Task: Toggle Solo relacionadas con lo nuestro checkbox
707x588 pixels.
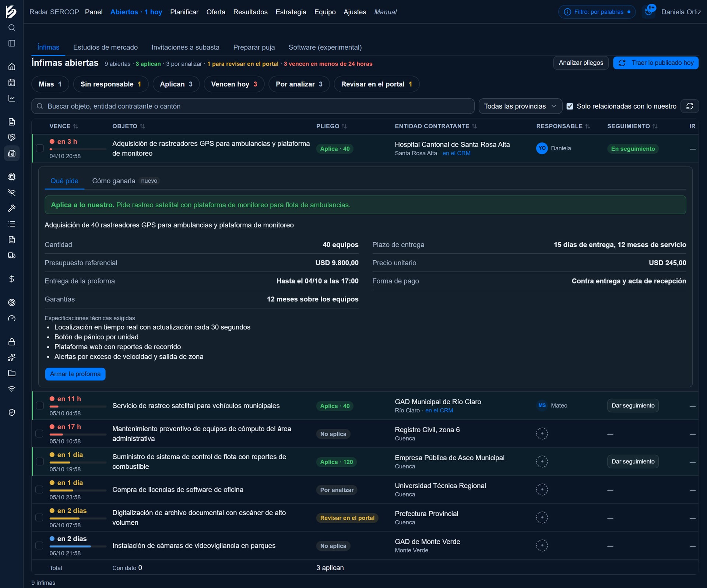Action: 570,106
